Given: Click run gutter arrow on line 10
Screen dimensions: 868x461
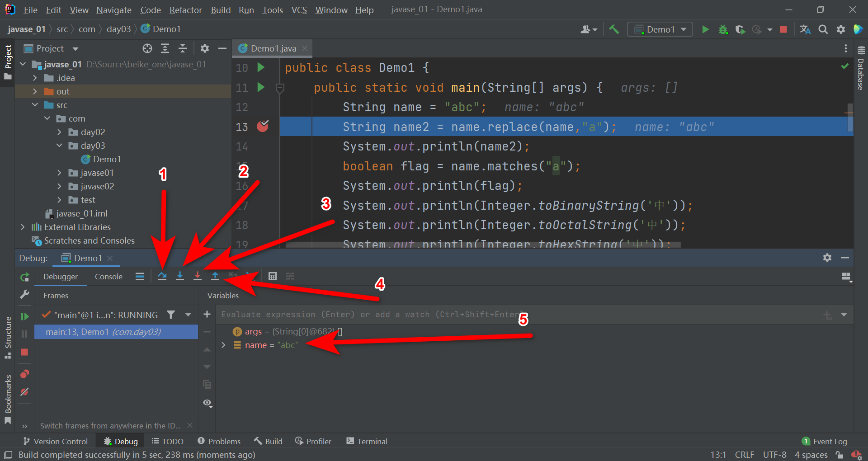Looking at the screenshot, I should [261, 67].
